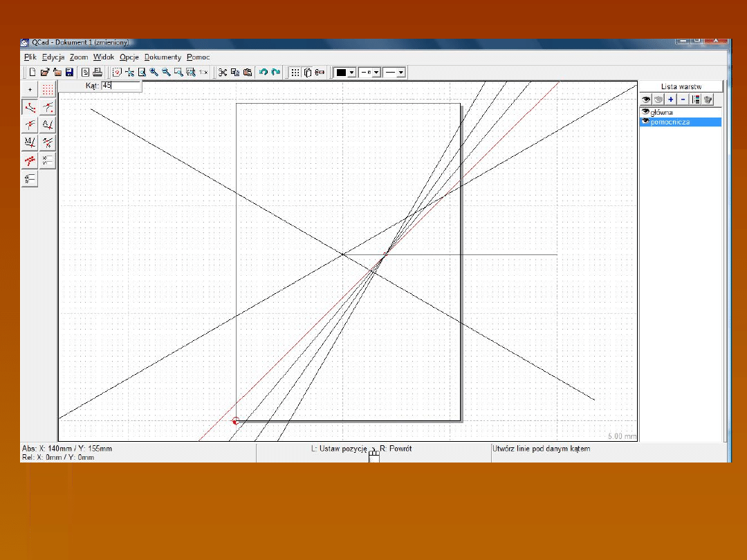
Task: Click the printer icon in the toolbar
Action: click(x=98, y=72)
